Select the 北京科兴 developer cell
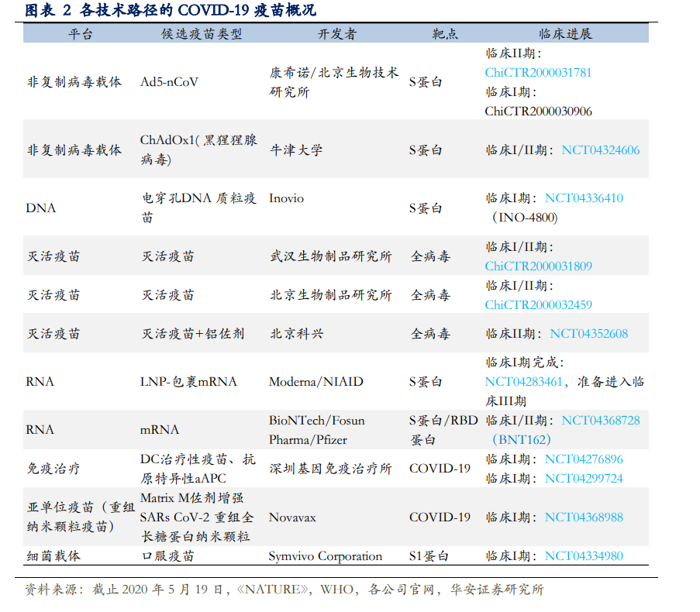The height and width of the screenshot is (612, 700). (296, 334)
